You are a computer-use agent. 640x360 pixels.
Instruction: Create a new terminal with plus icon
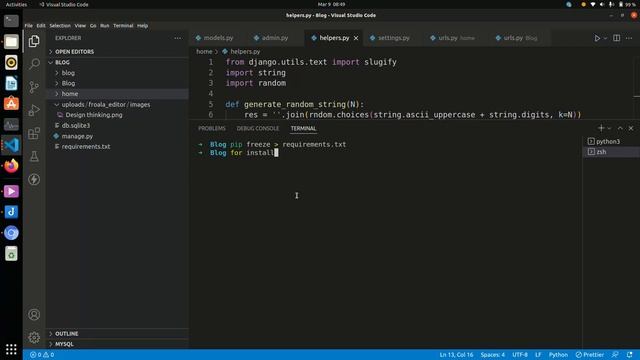tap(601, 128)
